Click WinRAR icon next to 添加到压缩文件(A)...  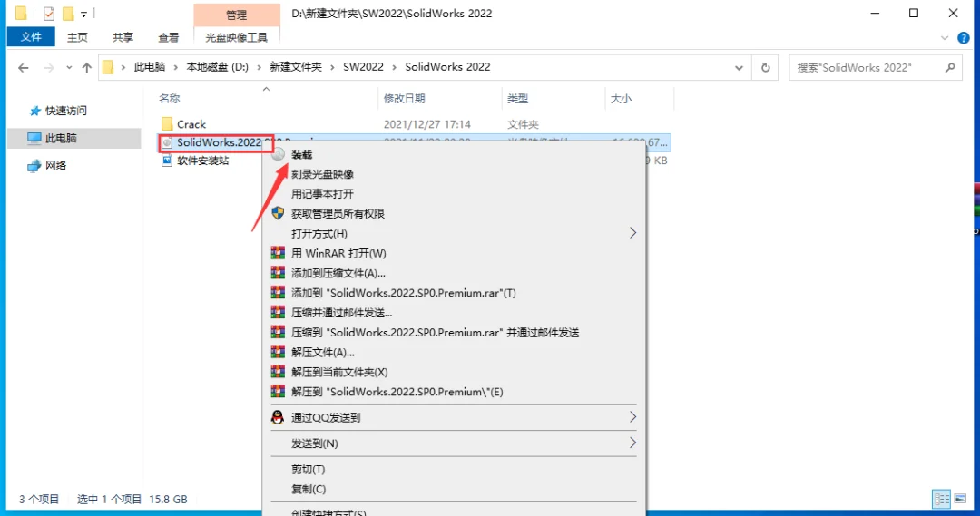(279, 273)
